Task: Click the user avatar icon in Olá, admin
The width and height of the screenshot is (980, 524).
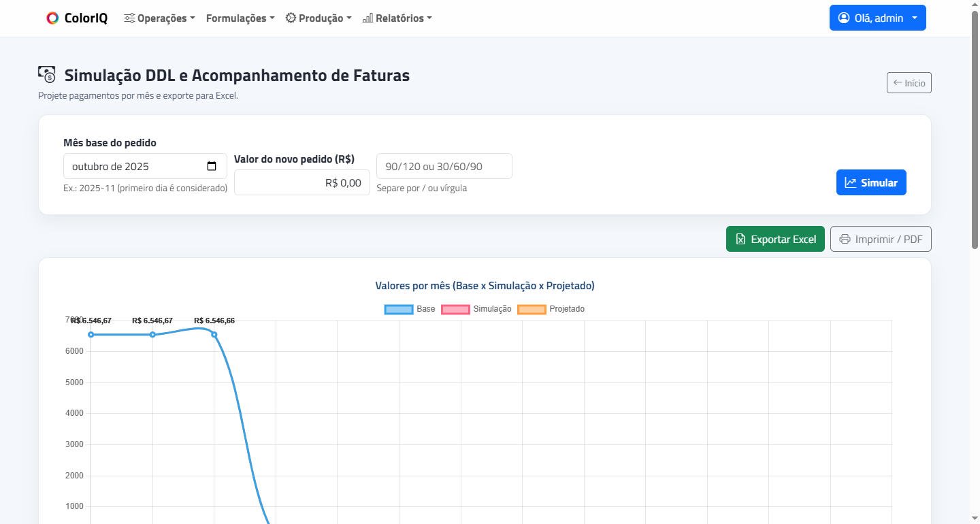Action: click(x=844, y=18)
